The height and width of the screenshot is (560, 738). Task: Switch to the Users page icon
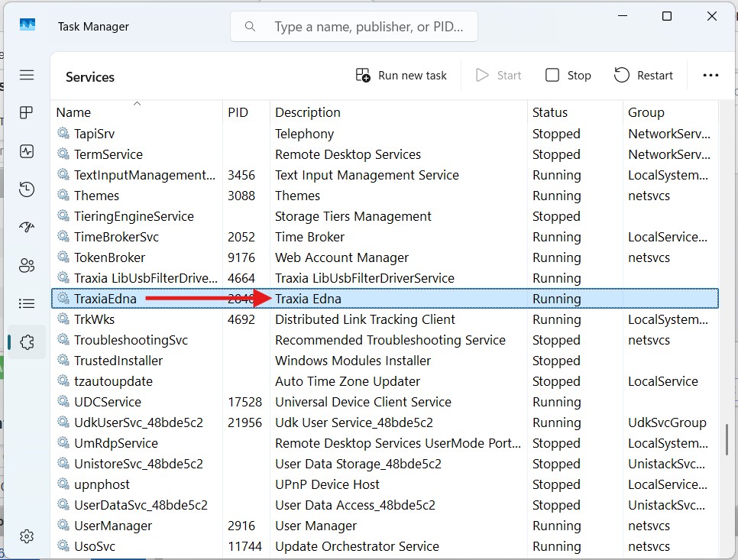tap(27, 266)
